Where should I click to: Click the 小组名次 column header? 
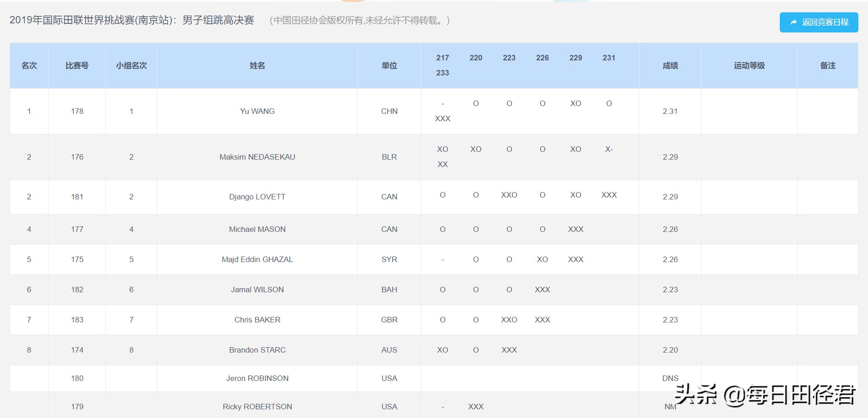click(131, 65)
